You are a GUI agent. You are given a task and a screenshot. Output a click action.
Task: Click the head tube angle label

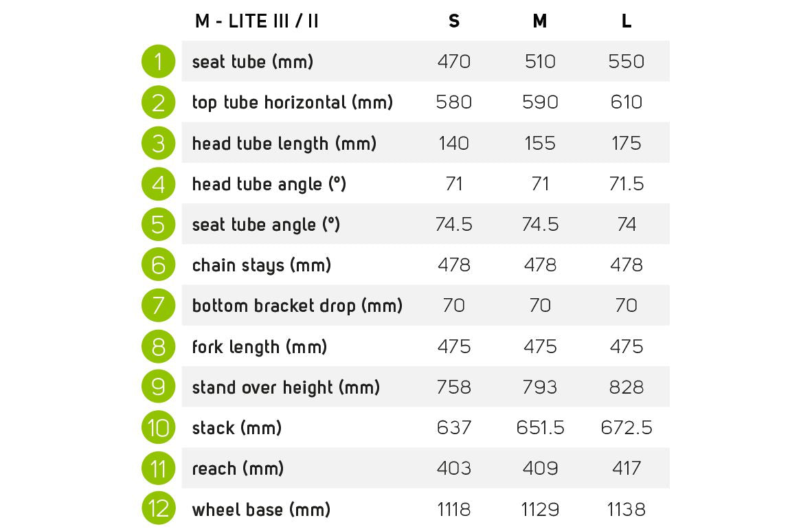tap(269, 184)
